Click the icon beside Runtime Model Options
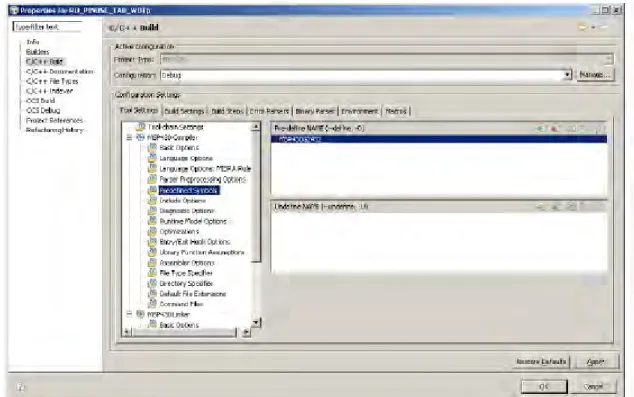Image resolution: width=634 pixels, height=397 pixels. (152, 221)
